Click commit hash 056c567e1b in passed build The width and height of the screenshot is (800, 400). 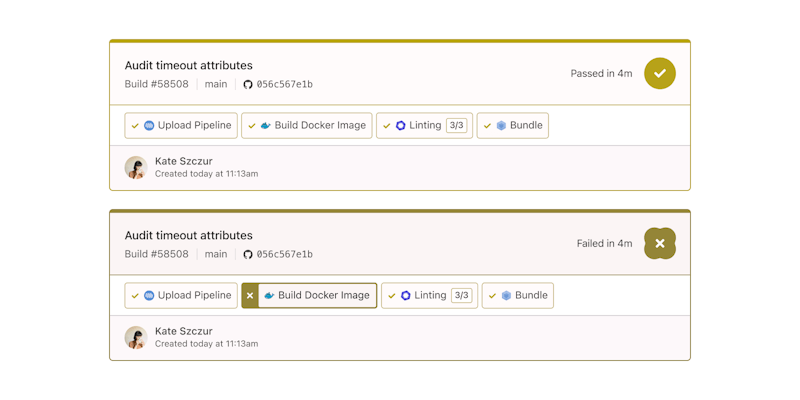click(x=284, y=85)
